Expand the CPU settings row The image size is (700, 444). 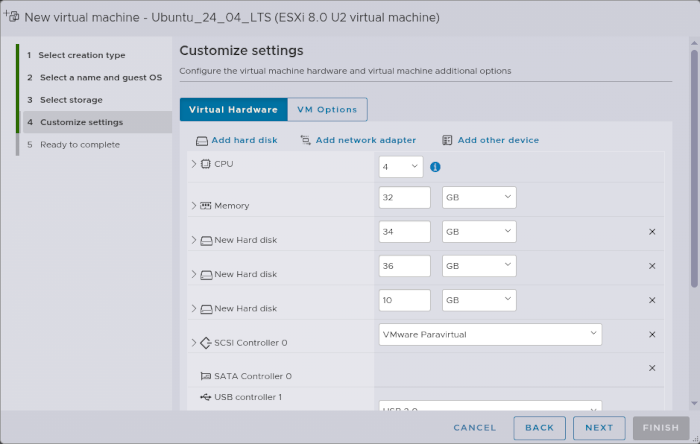(194, 164)
